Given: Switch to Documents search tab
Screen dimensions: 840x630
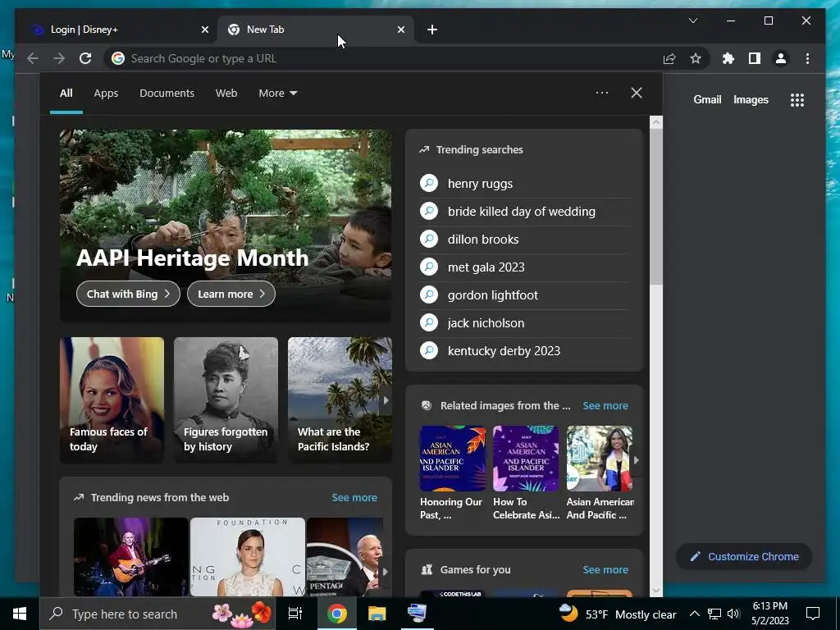Looking at the screenshot, I should [167, 94].
